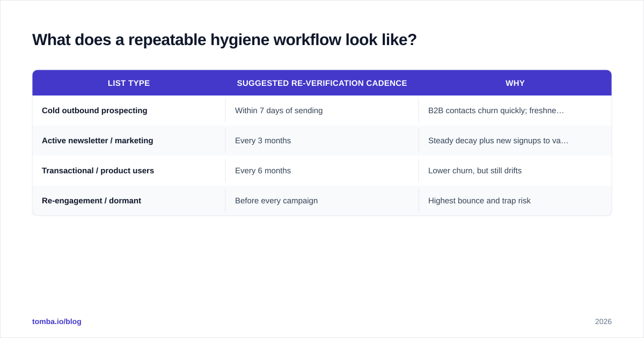The height and width of the screenshot is (338, 644).
Task: Click the title 'What does a repeatable hygiene workflow look like?'
Action: 224,40
